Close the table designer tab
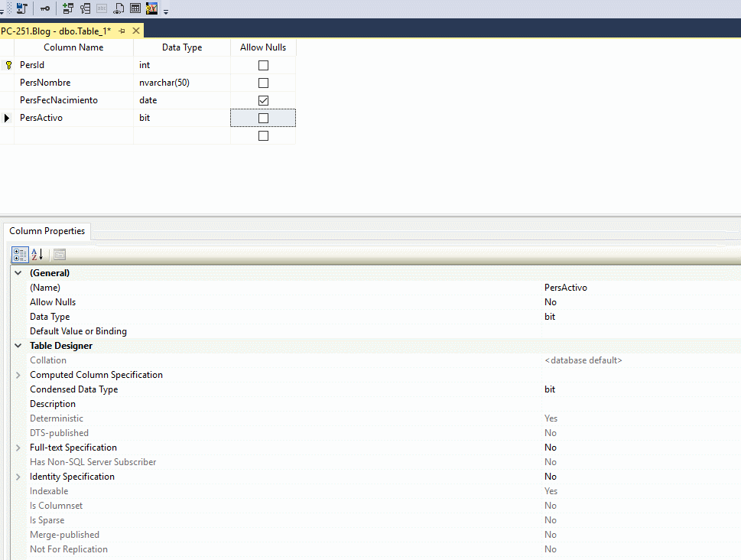Screen dimensions: 741x560 135,31
